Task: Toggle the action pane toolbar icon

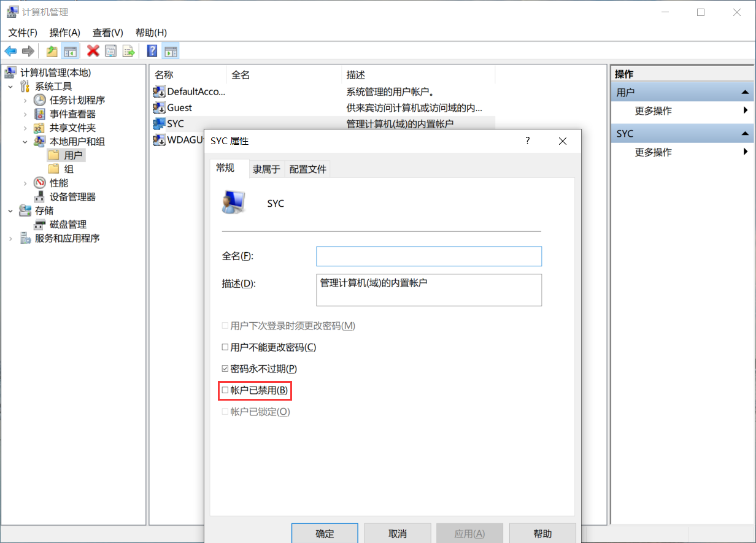Action: pyautogui.click(x=171, y=51)
